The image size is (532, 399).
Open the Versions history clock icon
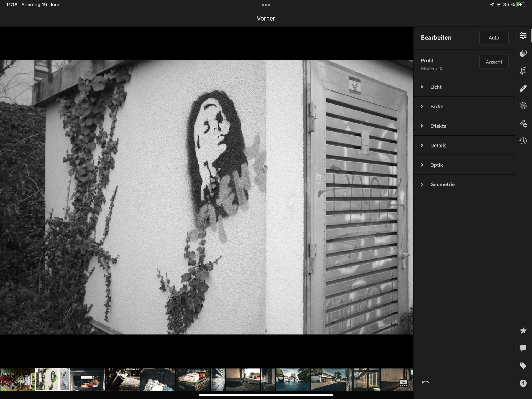point(523,141)
